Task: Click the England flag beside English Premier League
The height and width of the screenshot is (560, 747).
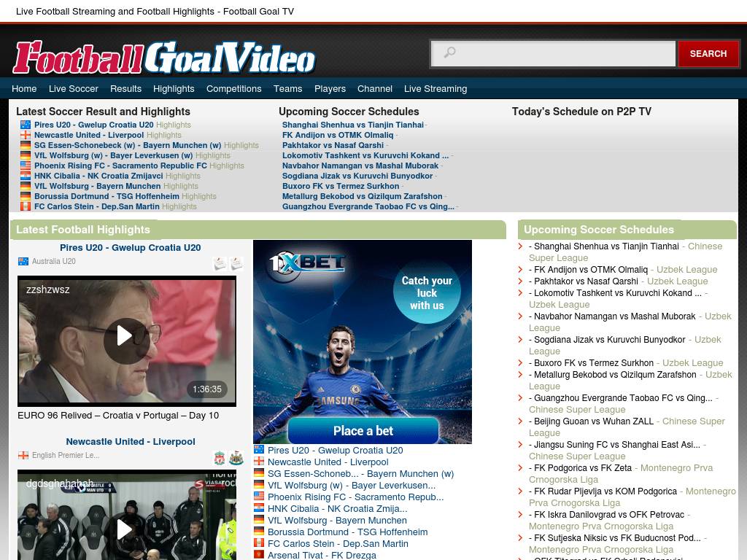Action: coord(23,455)
